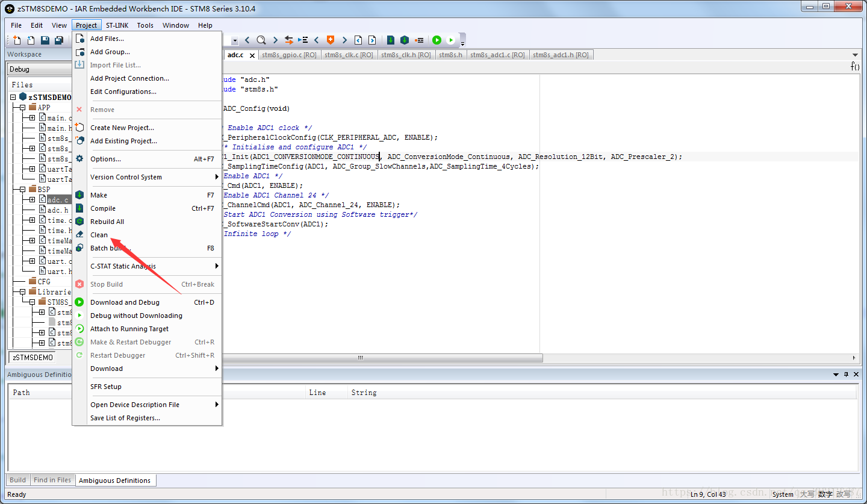The image size is (867, 504).
Task: Select Download and Debug menu item
Action: point(147,302)
